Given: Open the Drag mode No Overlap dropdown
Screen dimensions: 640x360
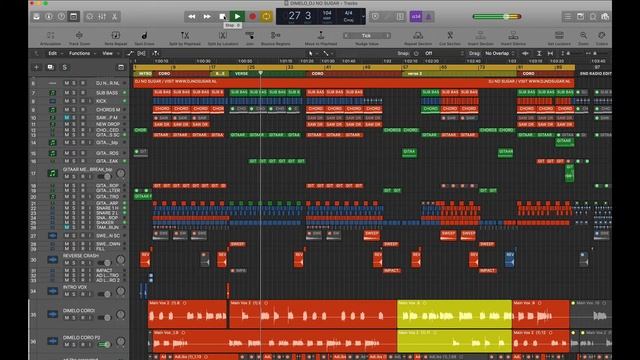Looking at the screenshot, I should [499, 53].
